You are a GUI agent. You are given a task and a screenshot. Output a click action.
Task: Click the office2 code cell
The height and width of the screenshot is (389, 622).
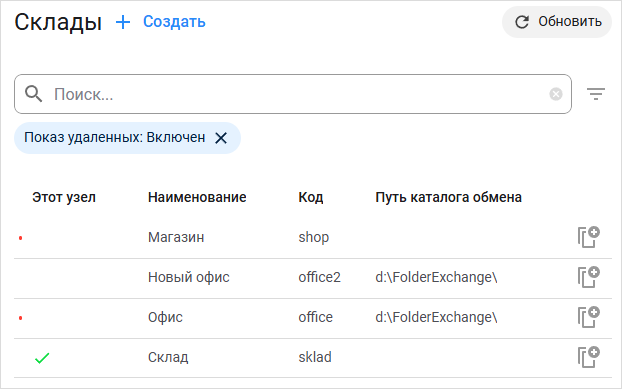click(319, 277)
